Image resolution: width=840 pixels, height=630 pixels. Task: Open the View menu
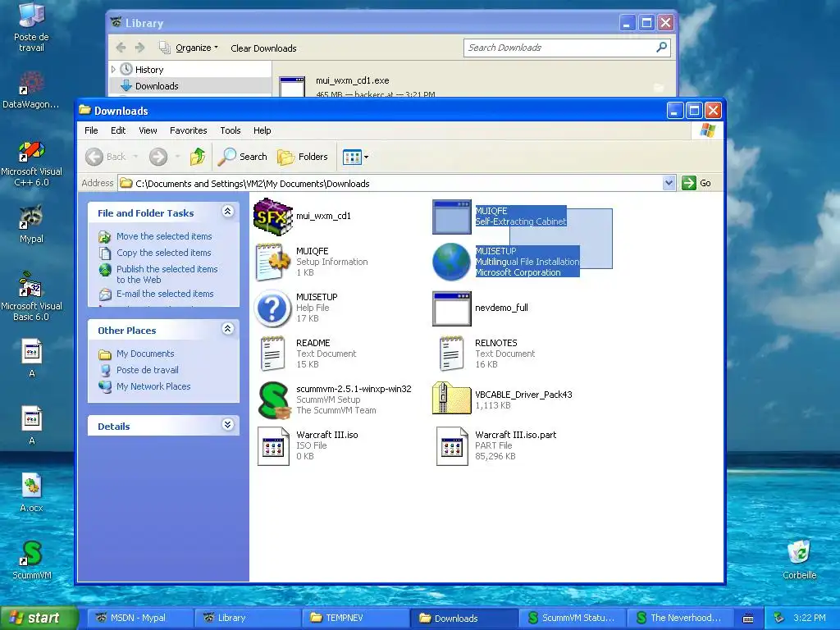point(148,130)
